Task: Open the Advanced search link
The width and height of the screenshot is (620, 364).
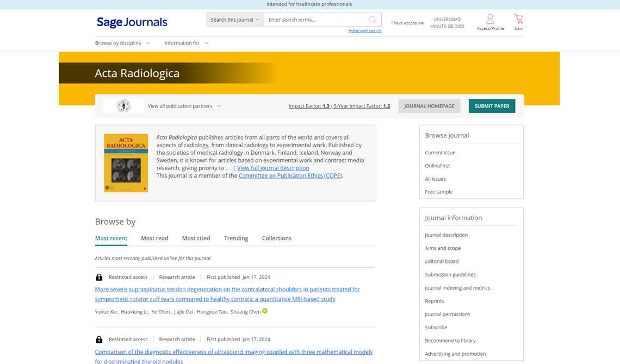Action: (365, 30)
